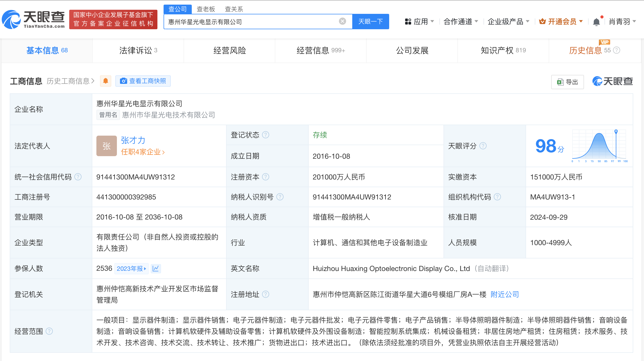Click help icon next to 经营范围

(49, 331)
